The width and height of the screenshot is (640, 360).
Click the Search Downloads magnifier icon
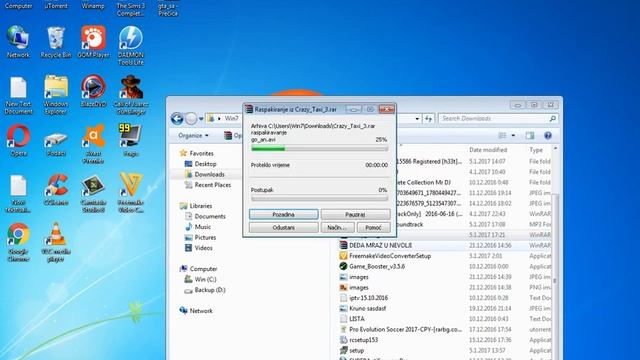point(553,118)
